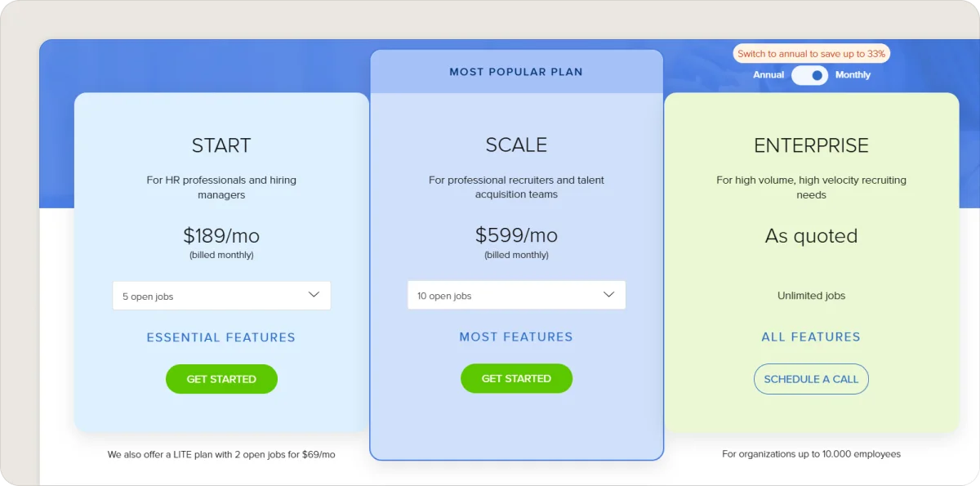Select the SCALE plan title
The height and width of the screenshot is (486, 980).
[x=516, y=145]
